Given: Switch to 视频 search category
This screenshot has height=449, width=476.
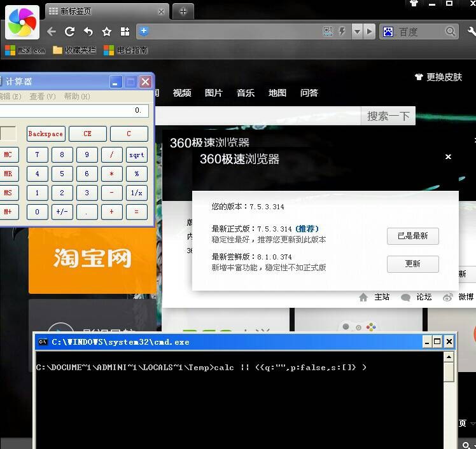Looking at the screenshot, I should (182, 93).
